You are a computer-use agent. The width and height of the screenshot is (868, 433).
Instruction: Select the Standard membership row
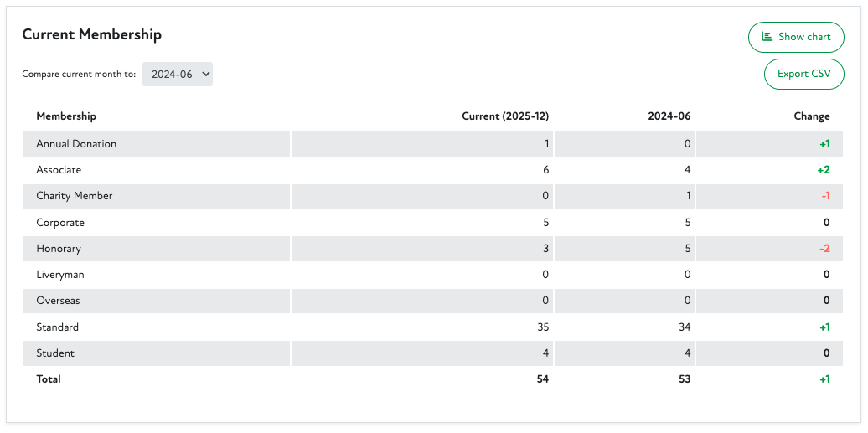pos(57,327)
